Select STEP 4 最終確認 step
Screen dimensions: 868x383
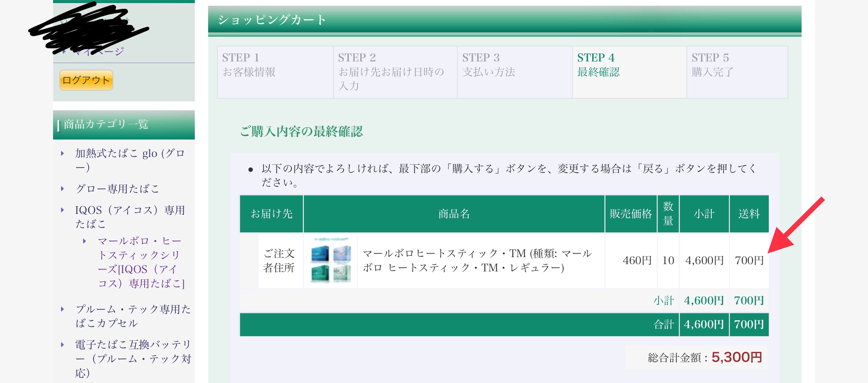point(629,72)
